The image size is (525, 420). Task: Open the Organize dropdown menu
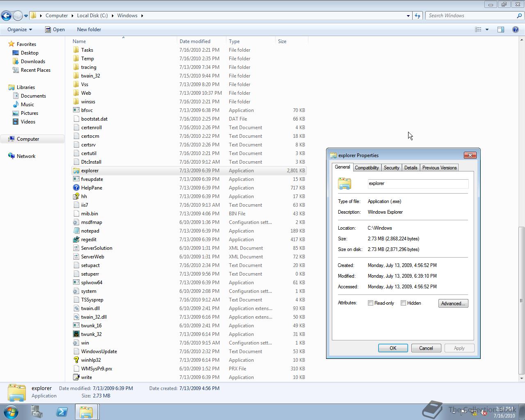click(x=19, y=30)
